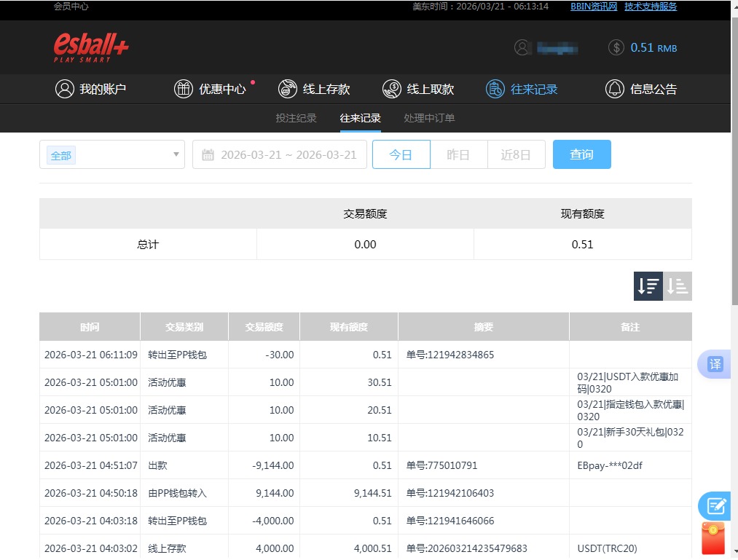The height and width of the screenshot is (560, 738).
Task: Click the dropdown arrow beside 全部
Action: point(175,154)
